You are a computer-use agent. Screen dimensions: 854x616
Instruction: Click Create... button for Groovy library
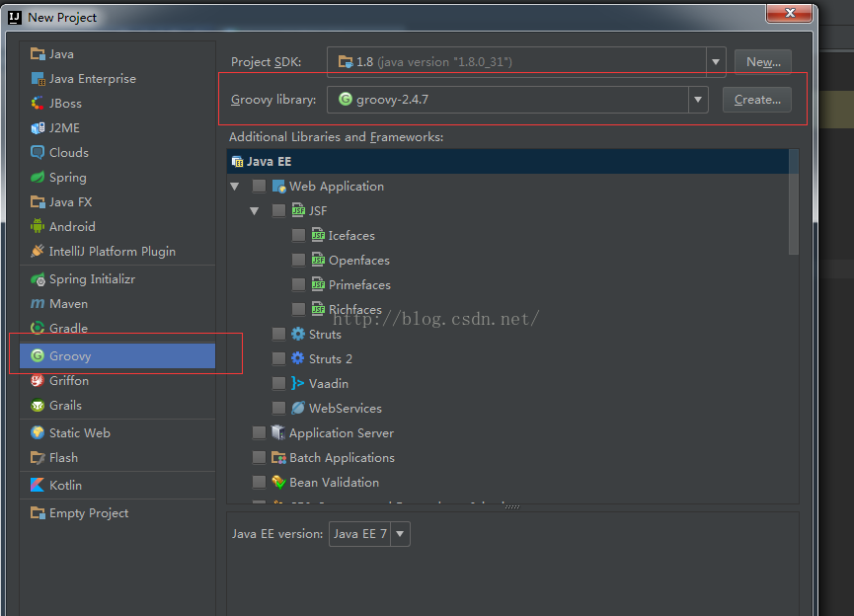click(x=757, y=100)
